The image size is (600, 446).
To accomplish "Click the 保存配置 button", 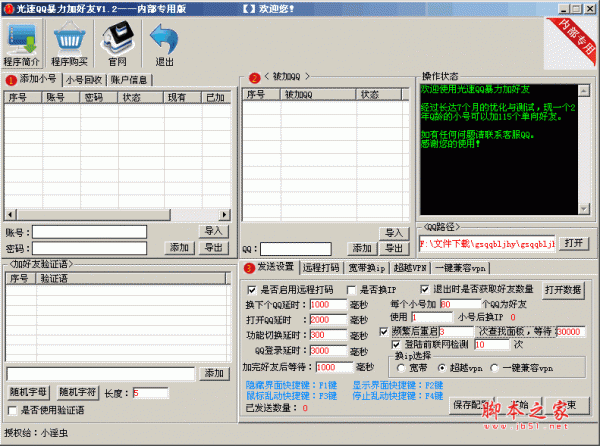I will 470,405.
